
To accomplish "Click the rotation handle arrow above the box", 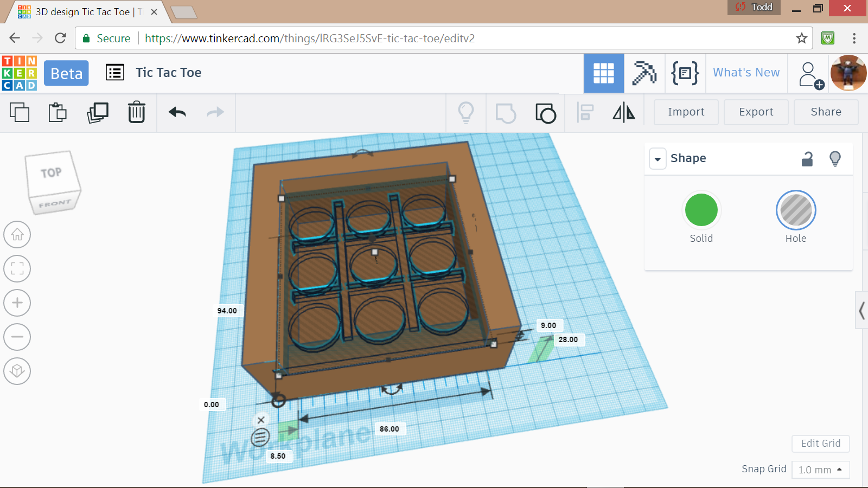I will (362, 154).
